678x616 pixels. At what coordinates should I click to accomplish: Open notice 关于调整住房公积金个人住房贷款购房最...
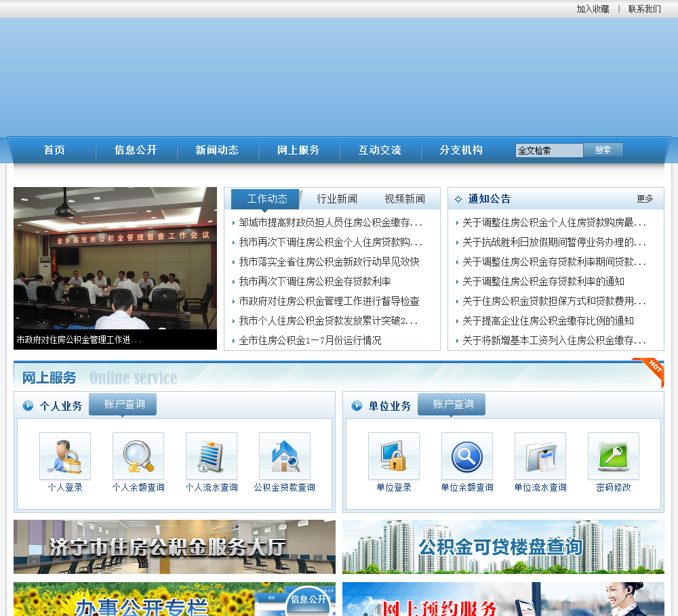(x=554, y=223)
